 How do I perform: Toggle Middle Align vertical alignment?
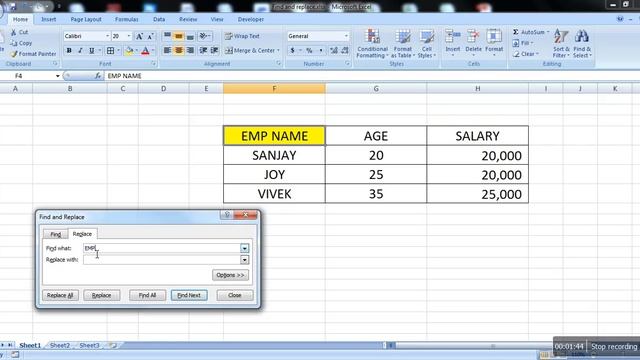(x=178, y=36)
